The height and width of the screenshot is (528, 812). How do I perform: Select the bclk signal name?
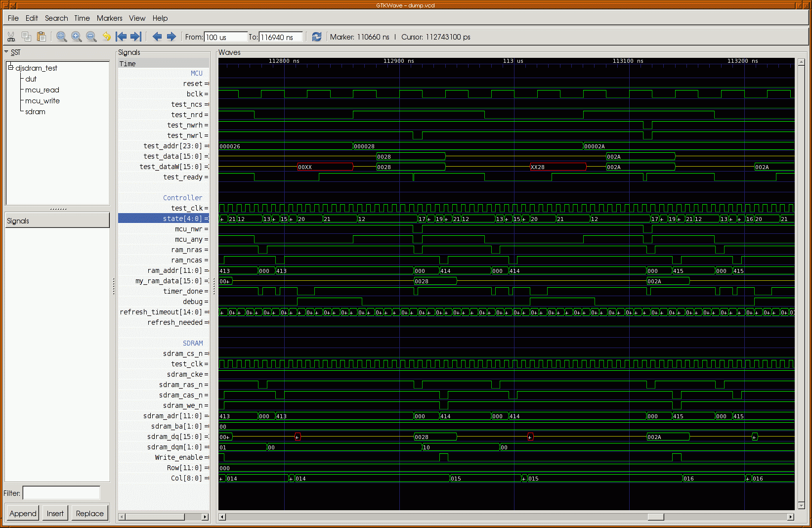point(194,94)
